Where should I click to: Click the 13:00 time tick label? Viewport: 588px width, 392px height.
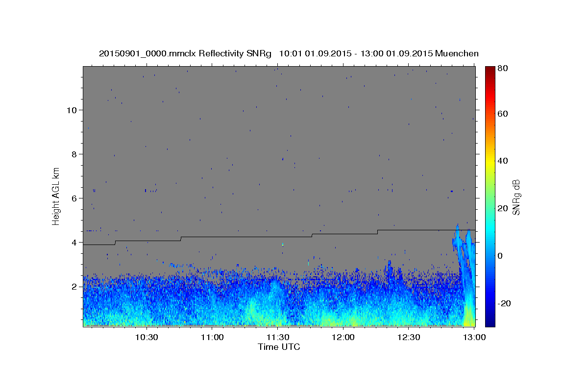tap(474, 338)
